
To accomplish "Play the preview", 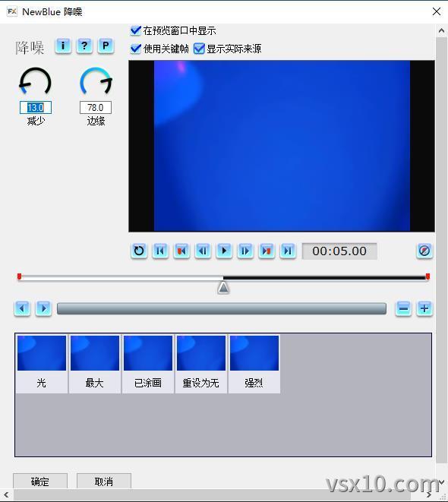I will (224, 251).
